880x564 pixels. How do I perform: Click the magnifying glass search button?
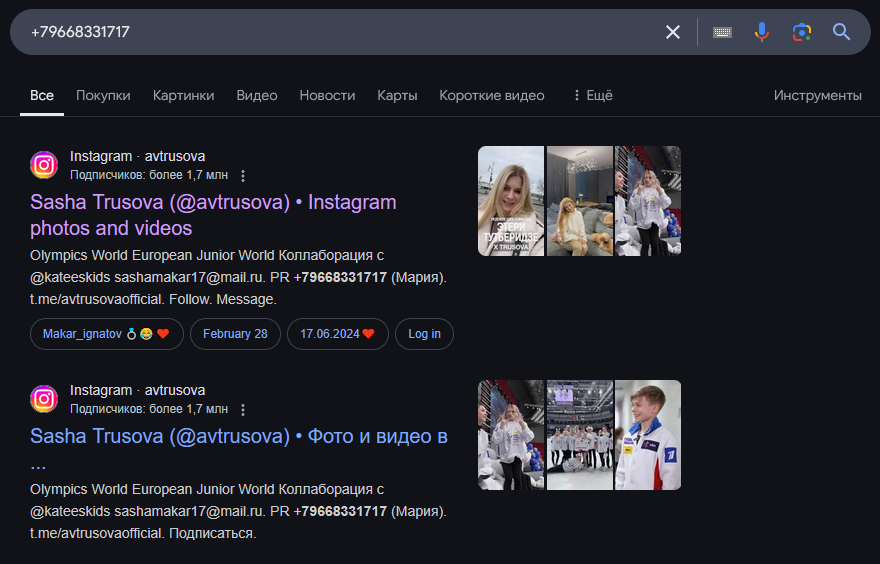pos(841,32)
